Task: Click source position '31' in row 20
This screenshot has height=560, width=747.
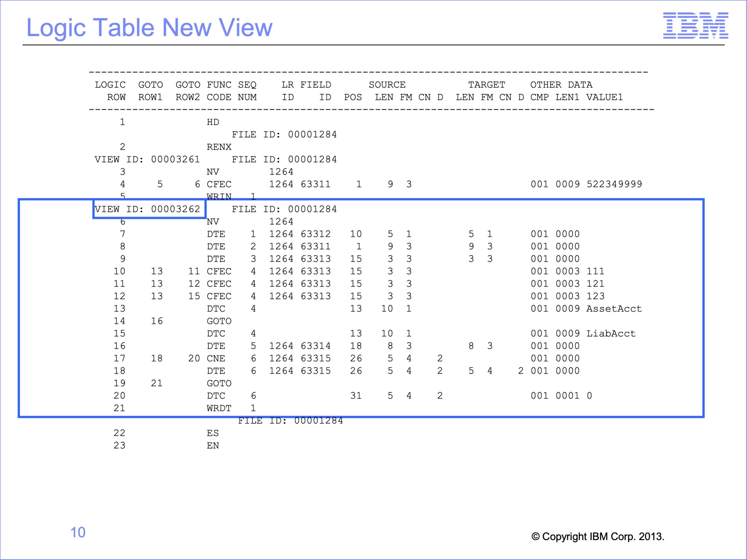Action: click(356, 395)
